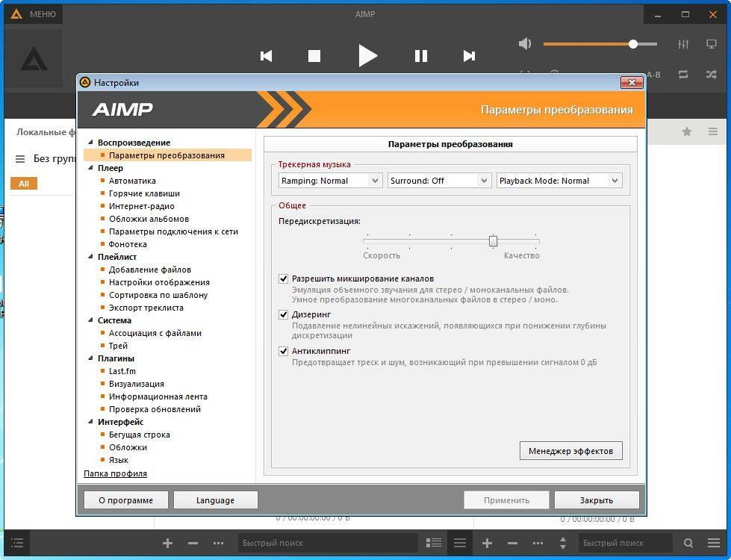
Task: Collapse the Плагины tree section
Action: (x=90, y=358)
